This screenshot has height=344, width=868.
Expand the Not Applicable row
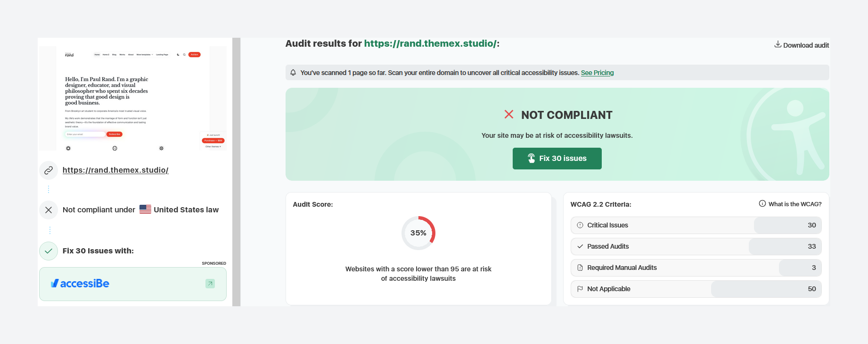tap(696, 289)
